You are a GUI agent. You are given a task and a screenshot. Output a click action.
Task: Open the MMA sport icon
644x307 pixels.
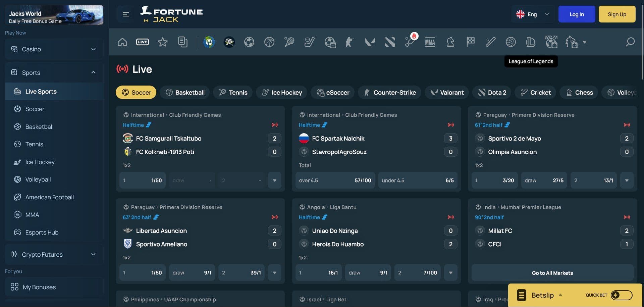click(x=430, y=42)
